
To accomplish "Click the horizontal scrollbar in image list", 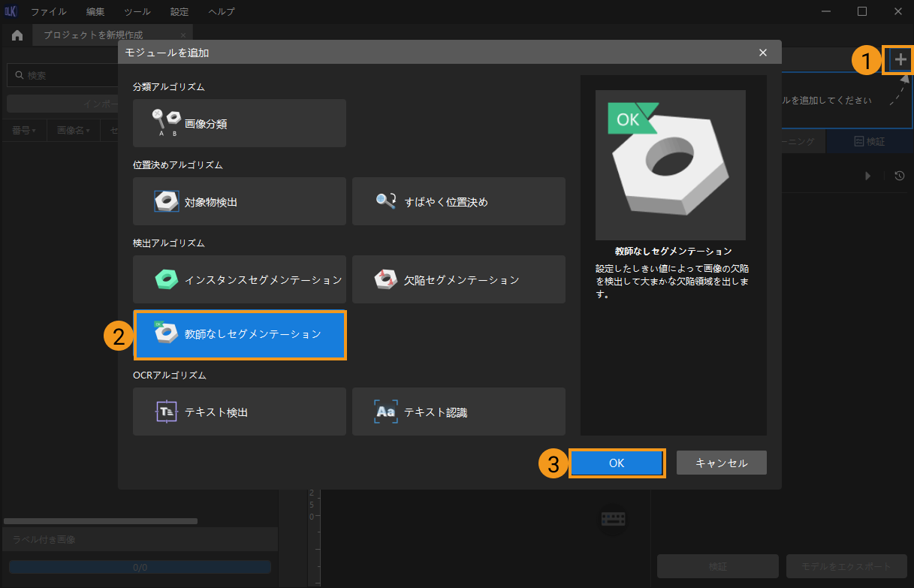I will [101, 521].
